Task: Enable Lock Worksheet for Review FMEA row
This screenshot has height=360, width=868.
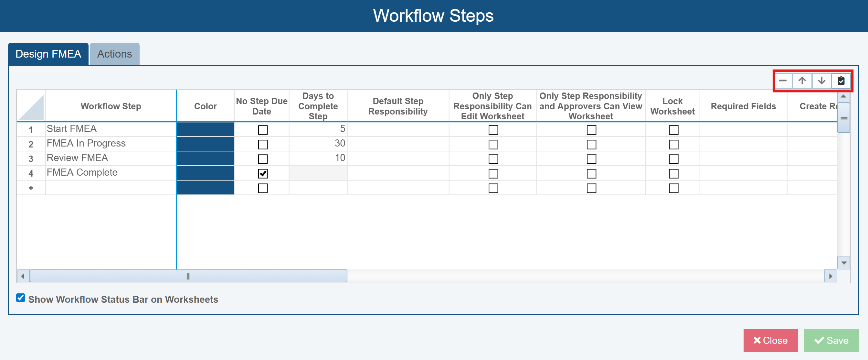Action: [x=673, y=159]
